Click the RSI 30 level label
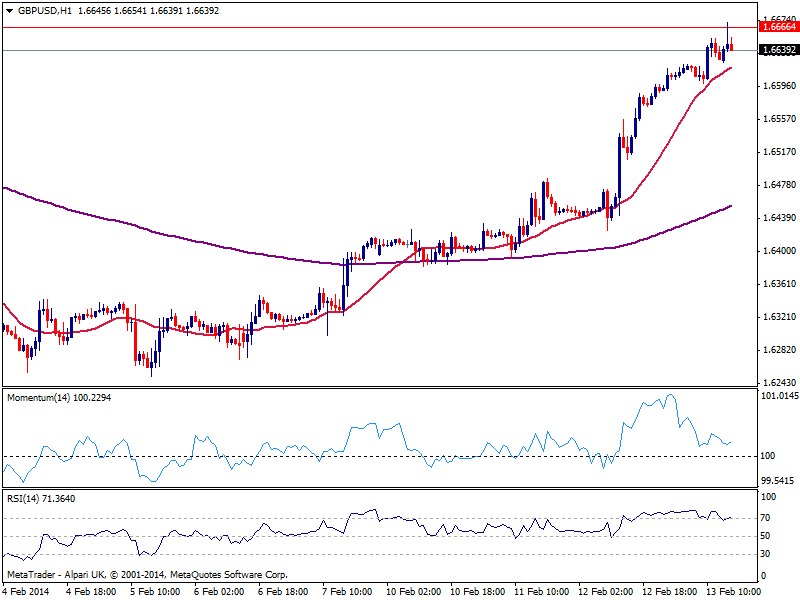Image resolution: width=800 pixels, height=600 pixels. tap(765, 554)
